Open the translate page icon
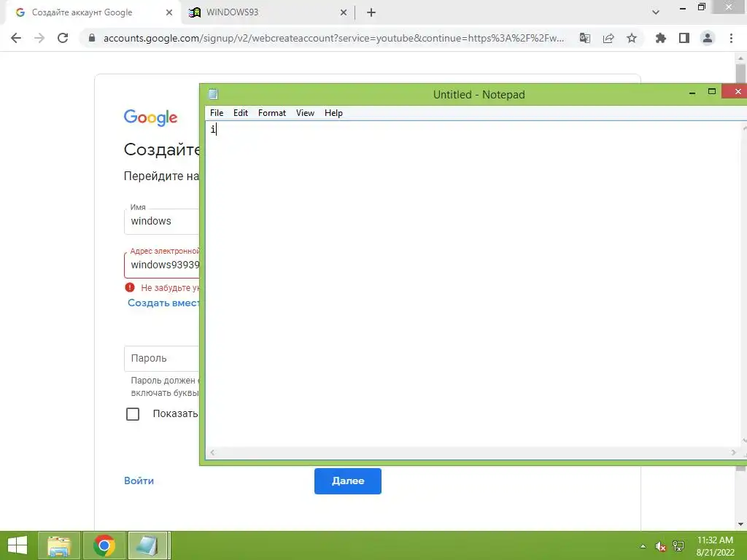Image resolution: width=747 pixels, height=560 pixels. (584, 38)
